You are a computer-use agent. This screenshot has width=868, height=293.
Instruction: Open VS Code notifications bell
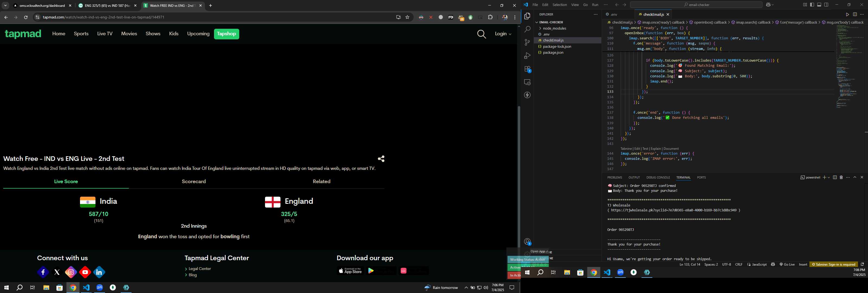point(862,264)
